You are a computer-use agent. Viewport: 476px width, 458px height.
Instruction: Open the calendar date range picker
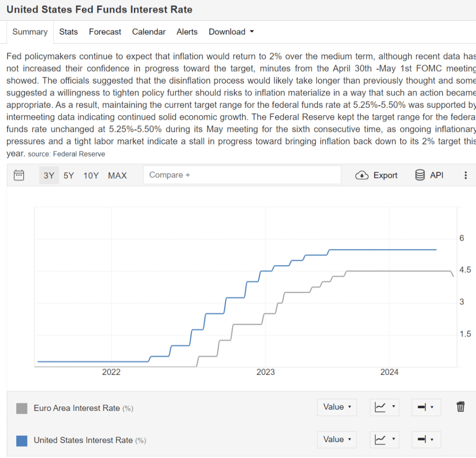tap(19, 175)
